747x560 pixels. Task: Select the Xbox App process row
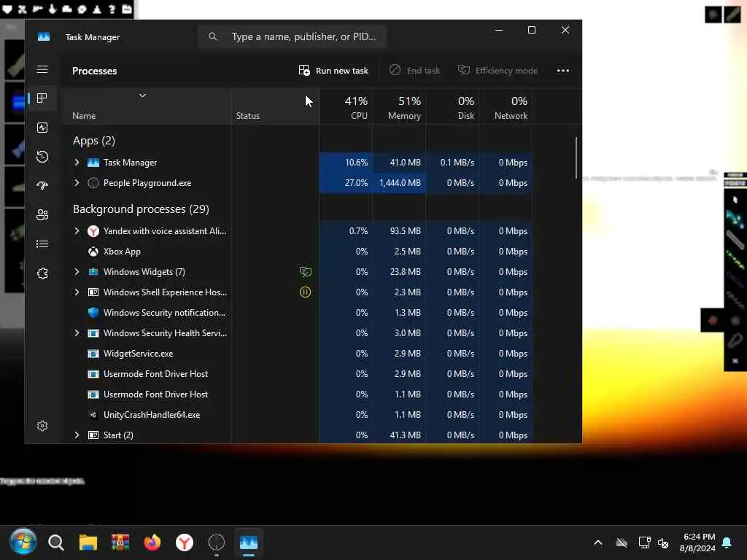point(298,252)
